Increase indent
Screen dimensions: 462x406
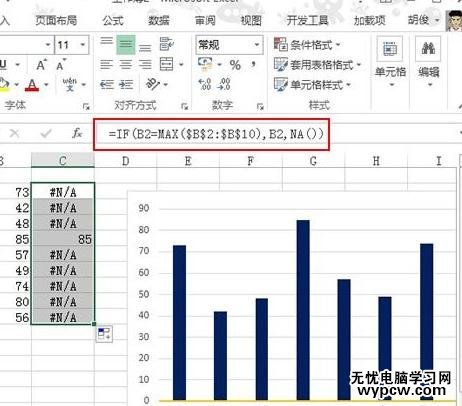click(x=126, y=85)
